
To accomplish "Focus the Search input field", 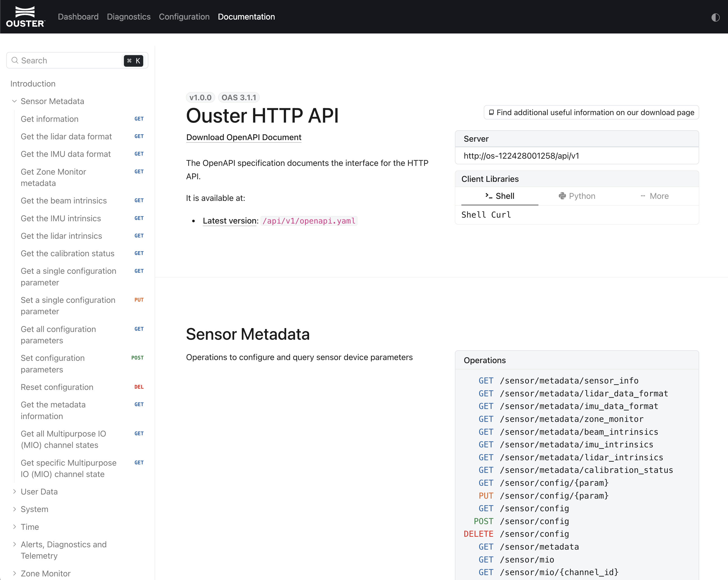I will pos(77,61).
